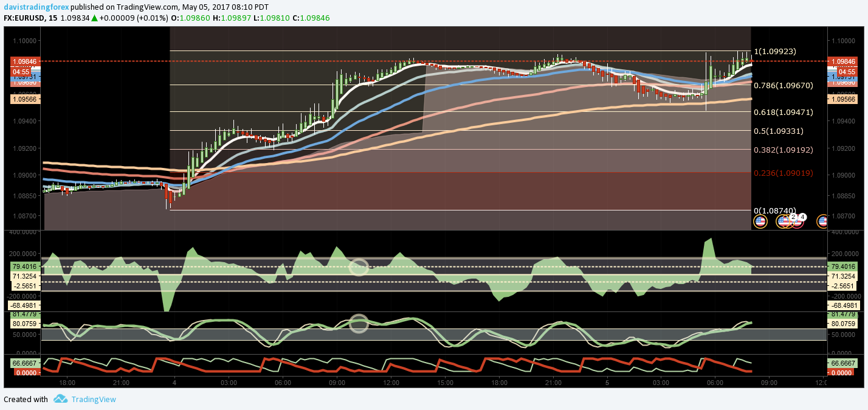Image resolution: width=868 pixels, height=410 pixels.
Task: Click the -68.4981 value tag on right axis
Action: pyautogui.click(x=842, y=305)
